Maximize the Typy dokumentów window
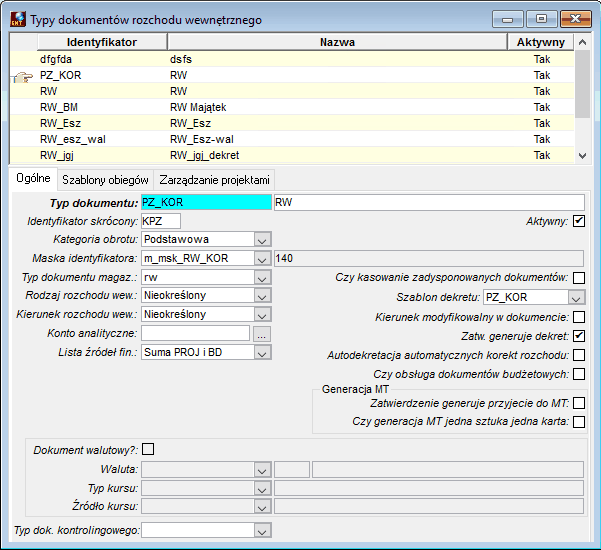Viewport: 601px width, 550px height. tap(541, 19)
